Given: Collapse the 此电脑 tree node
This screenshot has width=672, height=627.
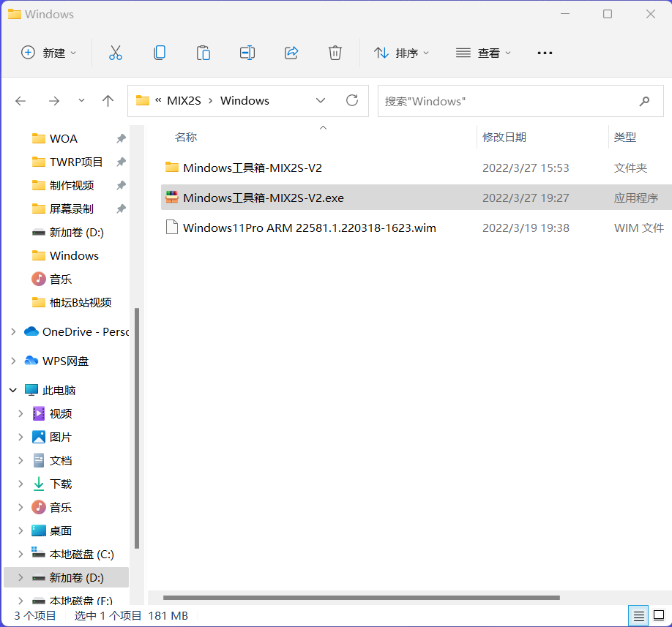Looking at the screenshot, I should [x=13, y=390].
